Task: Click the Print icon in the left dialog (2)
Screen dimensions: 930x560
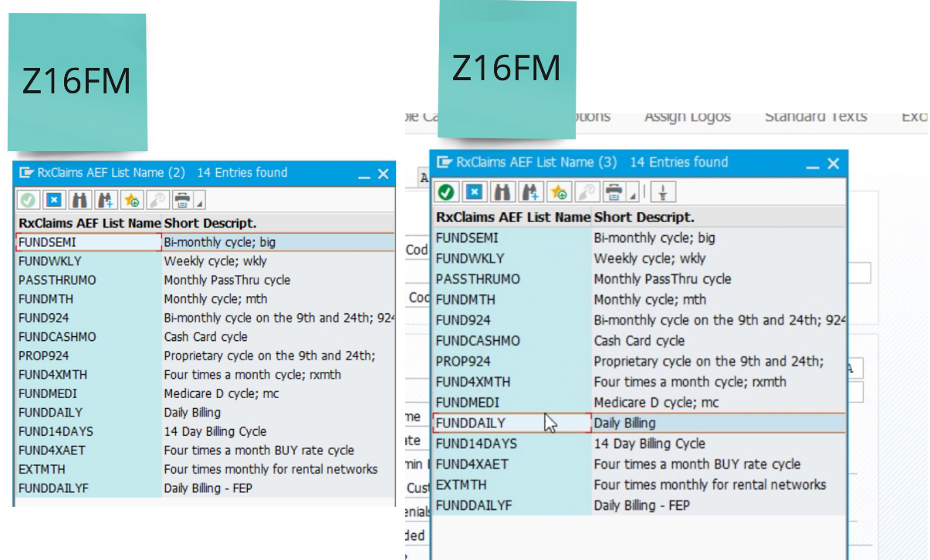Action: coord(182,201)
